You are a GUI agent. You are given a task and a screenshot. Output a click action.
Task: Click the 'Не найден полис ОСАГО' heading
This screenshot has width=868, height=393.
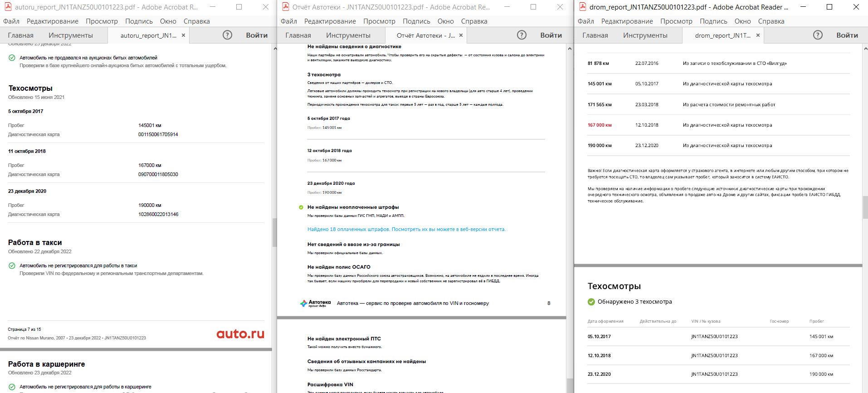[339, 267]
